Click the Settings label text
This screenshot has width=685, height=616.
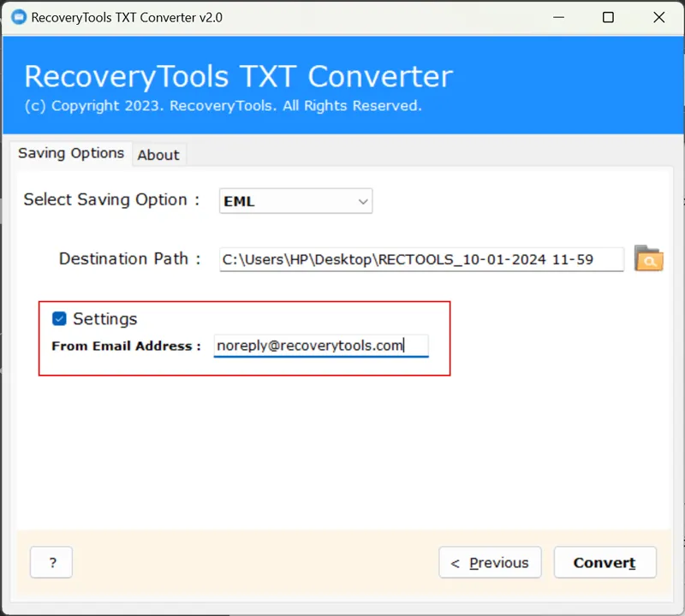click(104, 319)
